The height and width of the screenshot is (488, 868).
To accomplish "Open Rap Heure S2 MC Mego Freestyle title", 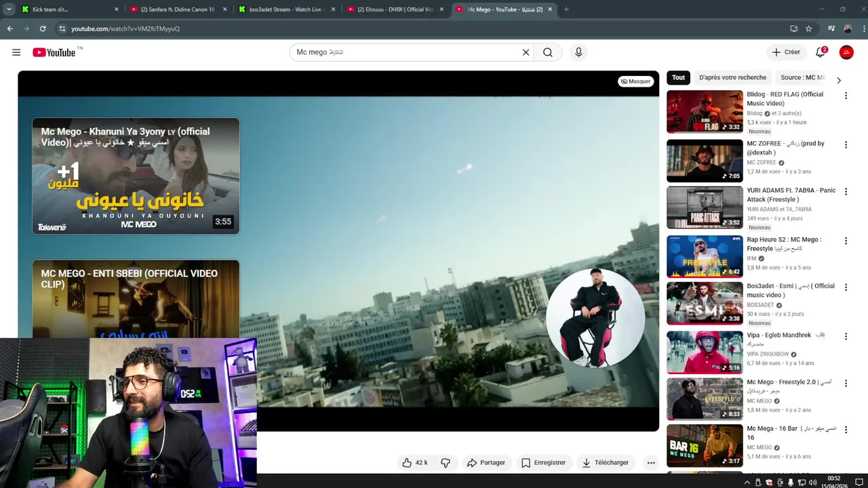I will coord(784,244).
